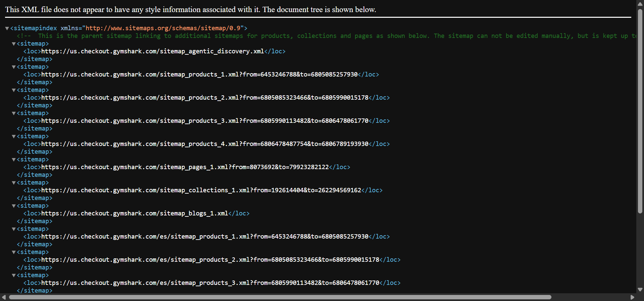Collapse the sitemap node for non-es sitemap_products_2.xml
This screenshot has height=301, width=644.
14,90
